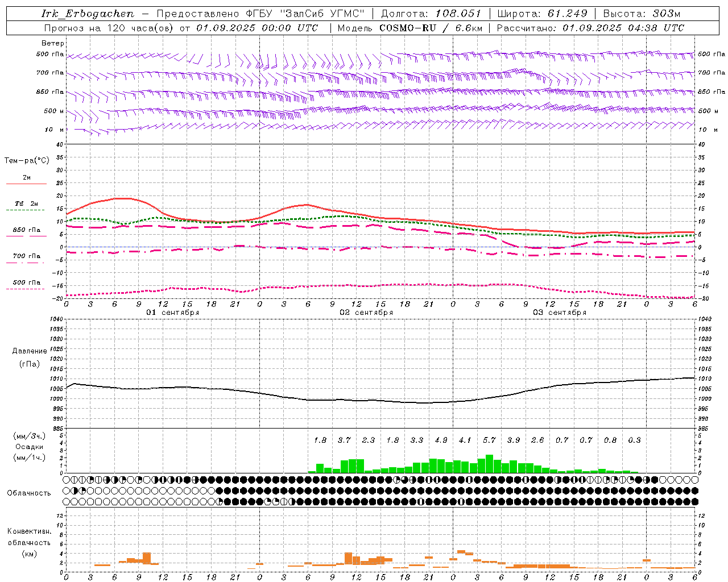Click the Ветер wind panel label
This screenshot has width=728, height=582.
tap(53, 43)
